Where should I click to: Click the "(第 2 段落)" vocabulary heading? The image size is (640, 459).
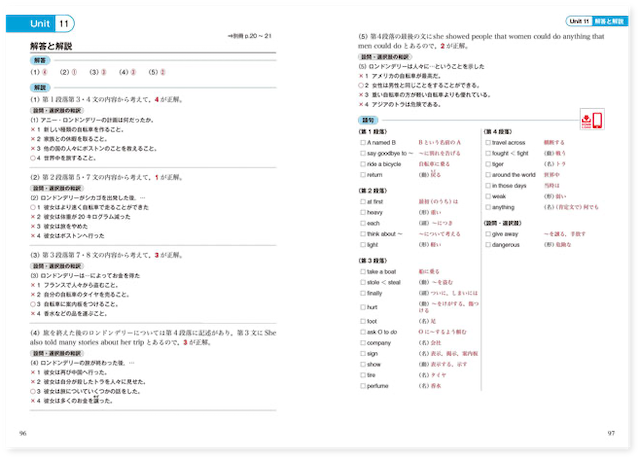[x=373, y=191]
